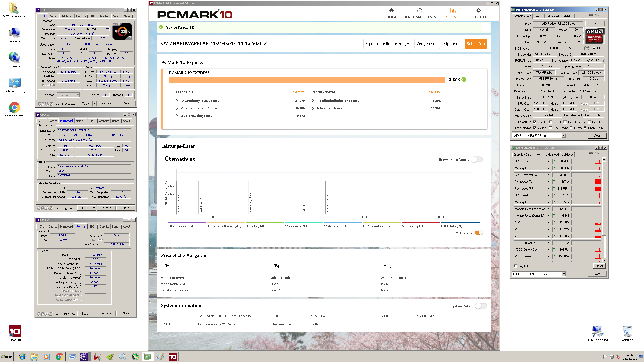Switch to SPD tab in Mainboard CPU-Z window

[92, 121]
